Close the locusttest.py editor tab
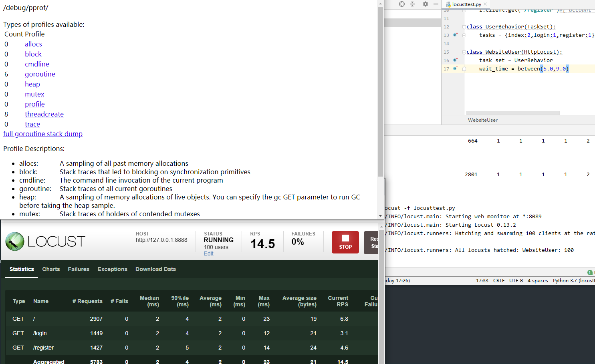Image resolution: width=595 pixels, height=364 pixels. pyautogui.click(x=486, y=4)
